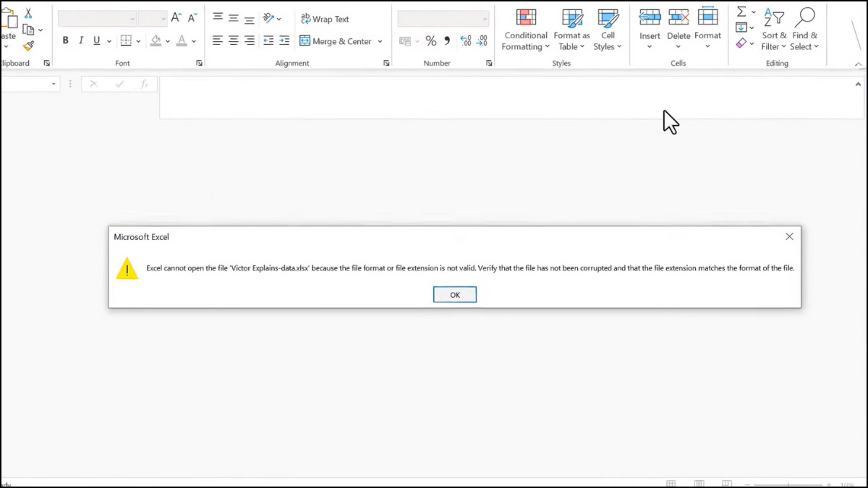Enable Wrap Text
This screenshot has width=868, height=488.
click(x=325, y=19)
